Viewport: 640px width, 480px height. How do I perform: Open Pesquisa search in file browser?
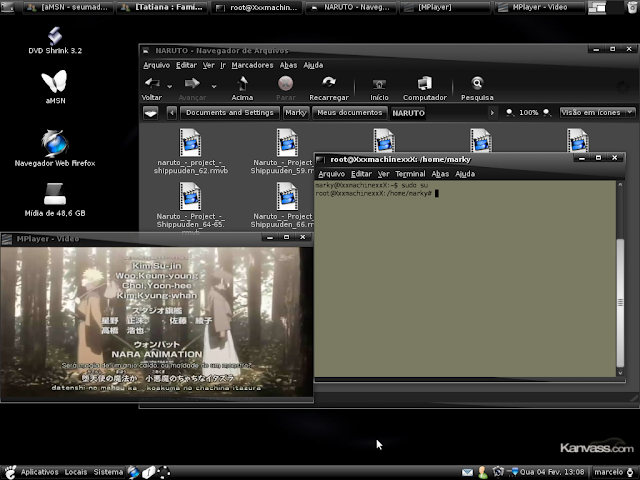point(477,83)
